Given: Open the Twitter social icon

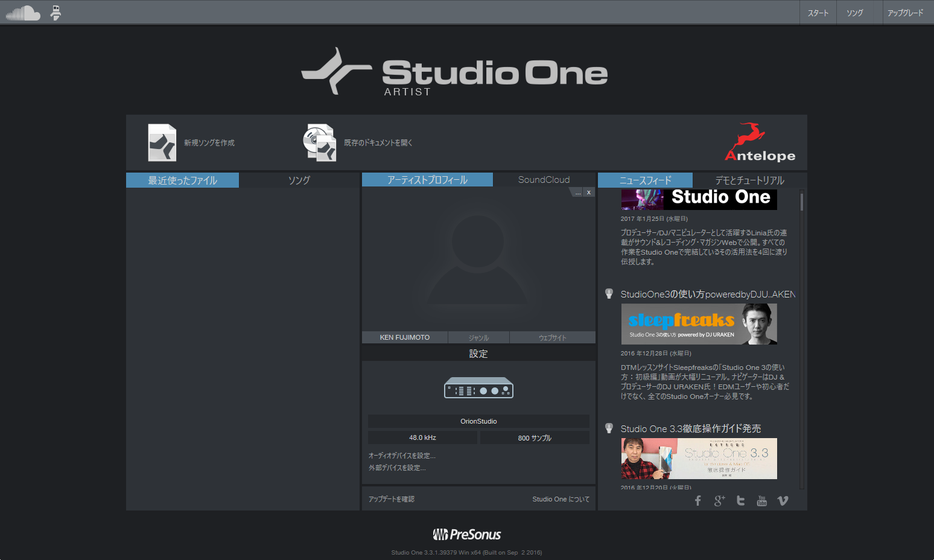Looking at the screenshot, I should point(741,501).
